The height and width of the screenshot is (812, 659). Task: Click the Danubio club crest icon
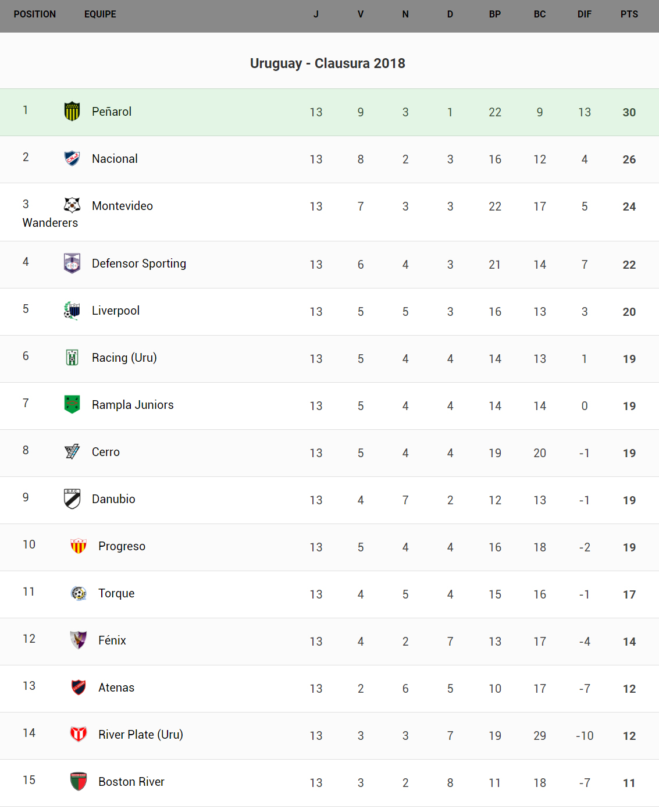[x=72, y=498]
